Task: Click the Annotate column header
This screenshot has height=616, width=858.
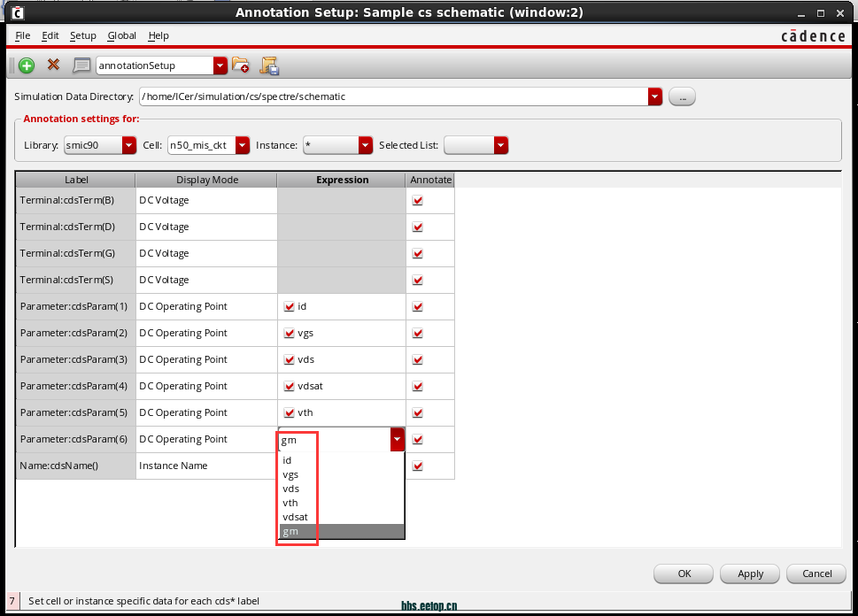Action: [430, 180]
